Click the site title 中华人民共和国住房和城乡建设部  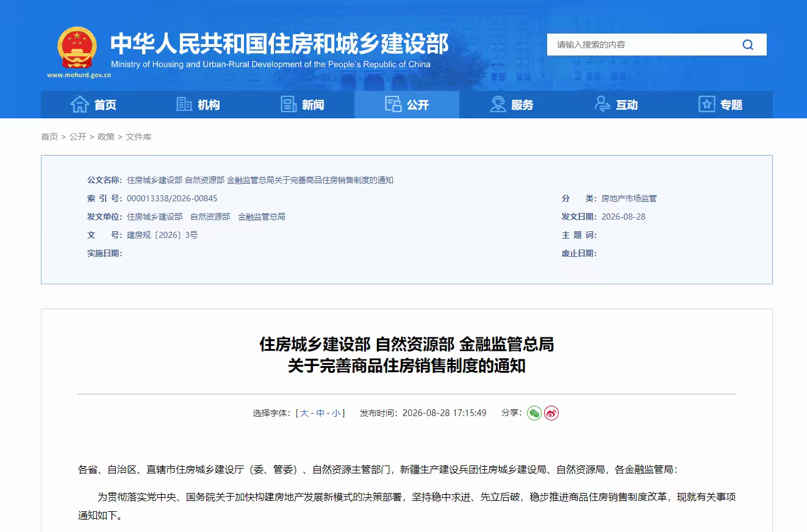click(x=279, y=43)
